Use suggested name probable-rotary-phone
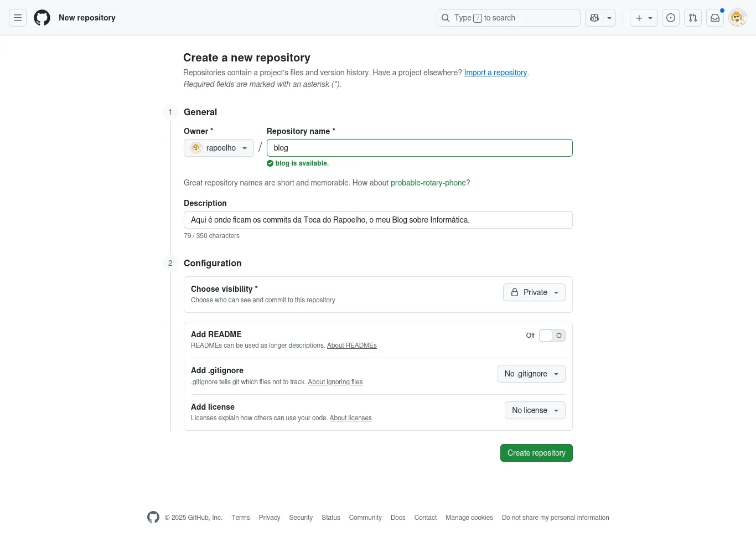This screenshot has width=756, height=547. tap(428, 183)
